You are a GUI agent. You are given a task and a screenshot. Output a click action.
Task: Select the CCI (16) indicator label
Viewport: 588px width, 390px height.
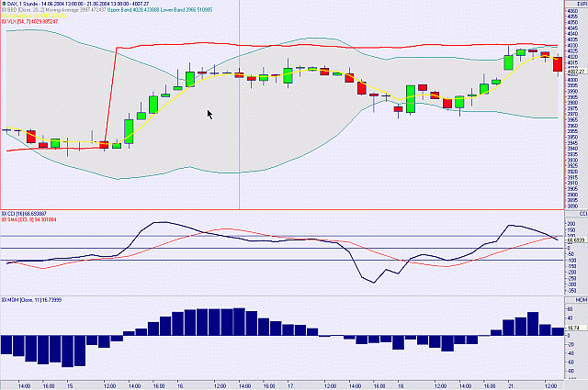point(39,214)
